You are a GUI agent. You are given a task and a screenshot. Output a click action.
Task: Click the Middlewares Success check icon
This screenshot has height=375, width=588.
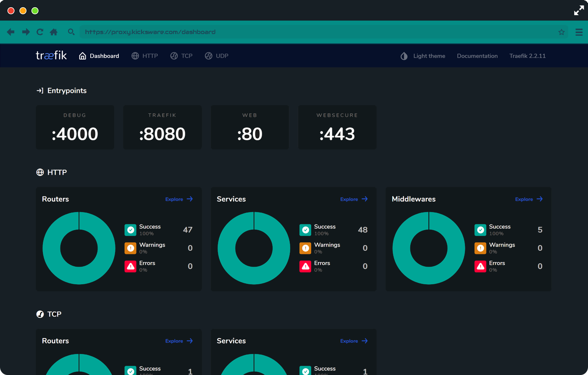480,230
